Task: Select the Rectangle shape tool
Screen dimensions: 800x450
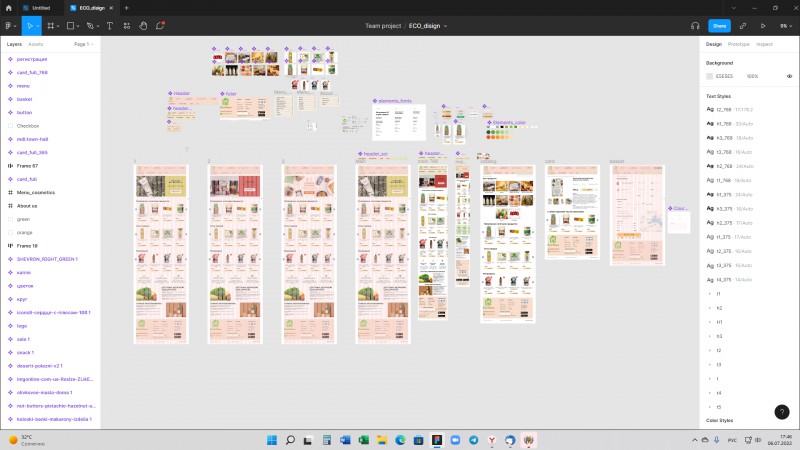Action: tap(70, 26)
